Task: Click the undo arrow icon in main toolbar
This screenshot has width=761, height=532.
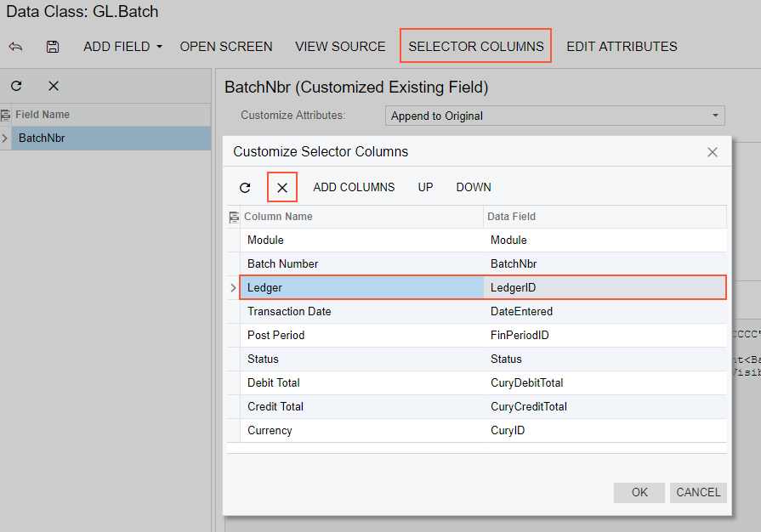Action: point(15,47)
